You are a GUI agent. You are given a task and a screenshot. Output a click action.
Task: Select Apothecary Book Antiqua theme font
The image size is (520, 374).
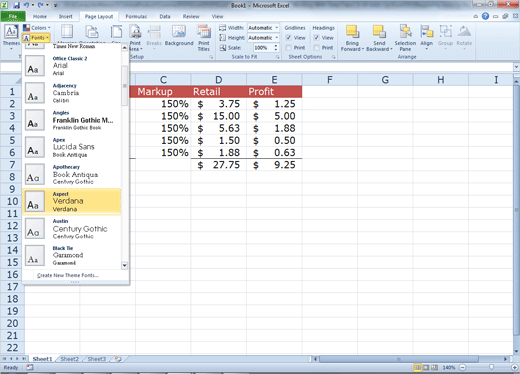point(72,174)
